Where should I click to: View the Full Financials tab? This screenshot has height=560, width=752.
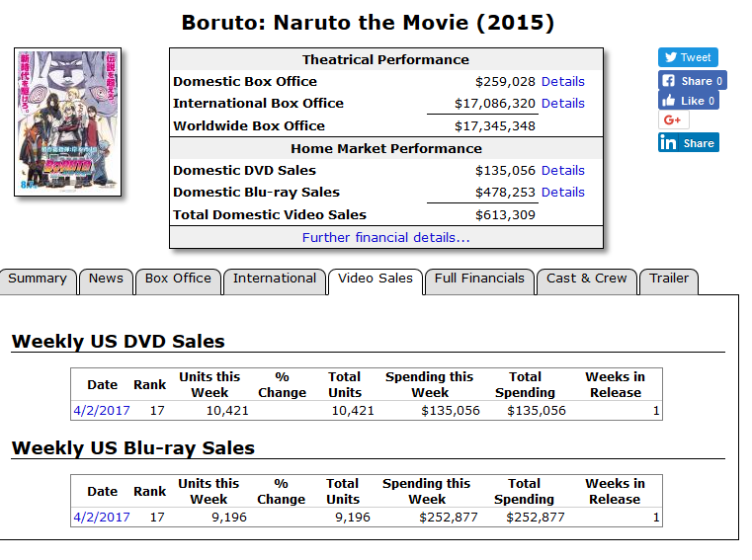tap(479, 279)
